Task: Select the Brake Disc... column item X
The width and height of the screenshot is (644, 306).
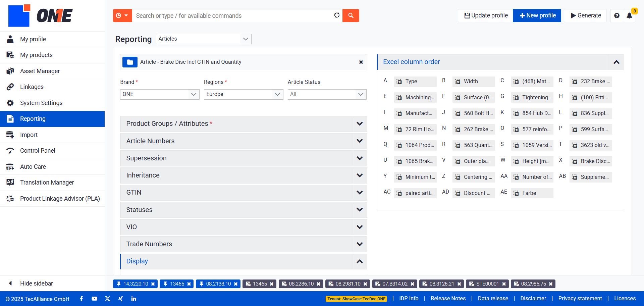Action: pyautogui.click(x=591, y=161)
